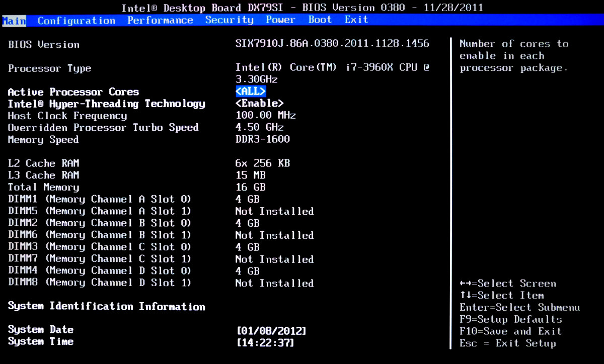Click the 100.00 MHz clock value
604x364 pixels.
(x=265, y=115)
